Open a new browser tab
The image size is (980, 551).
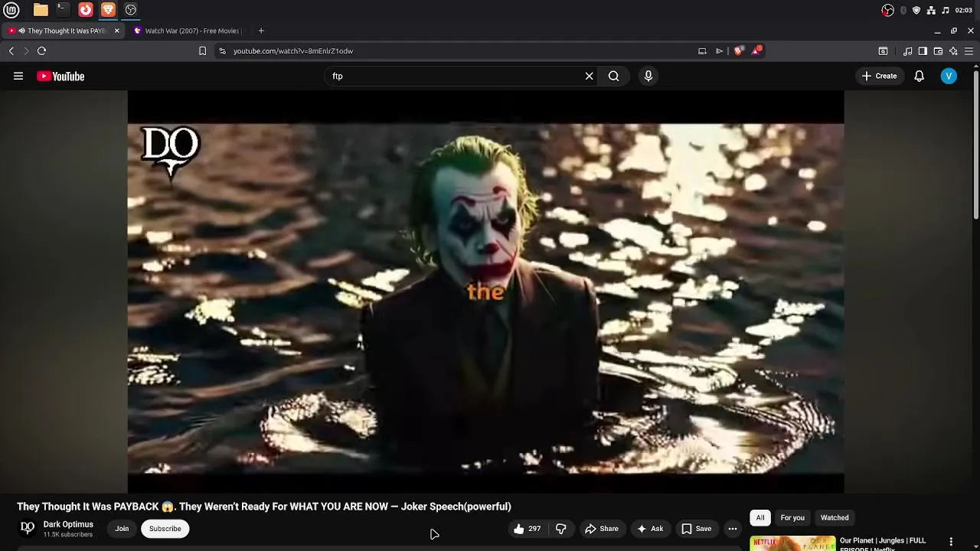coord(261,31)
